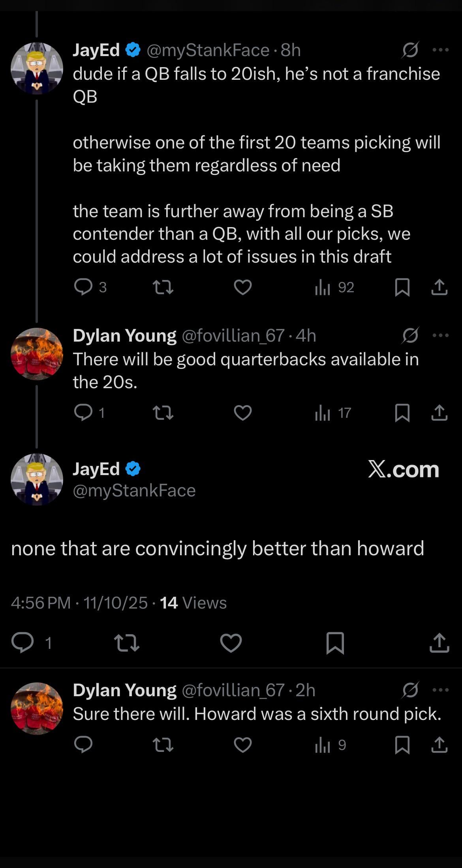Open more options on JayEd's top tweet
This screenshot has height=868, width=462.
pyautogui.click(x=441, y=50)
